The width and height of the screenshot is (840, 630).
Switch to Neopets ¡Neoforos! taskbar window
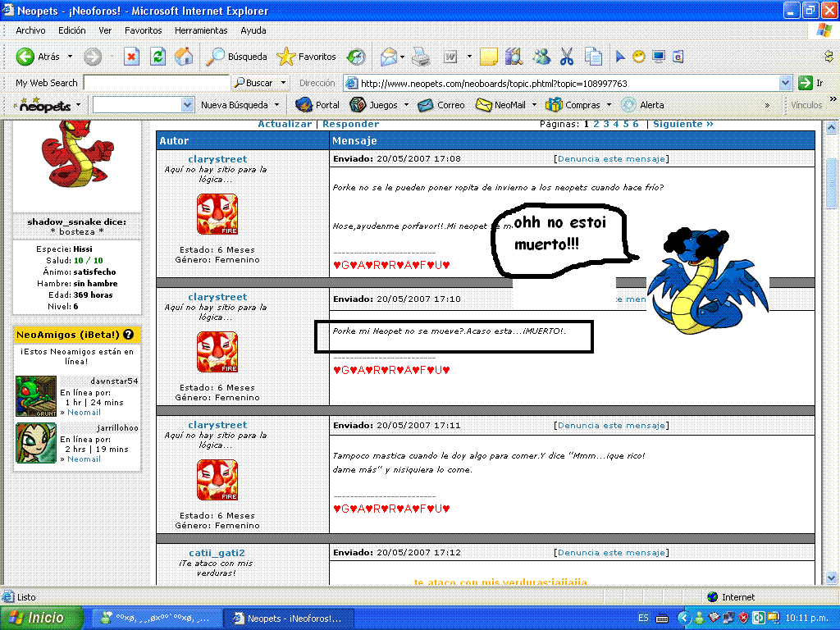click(x=288, y=619)
